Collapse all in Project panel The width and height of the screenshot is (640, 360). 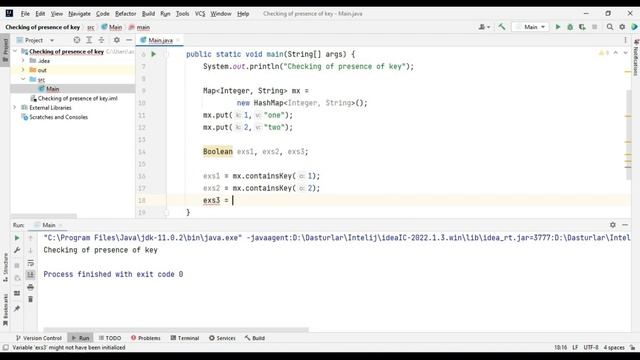101,40
